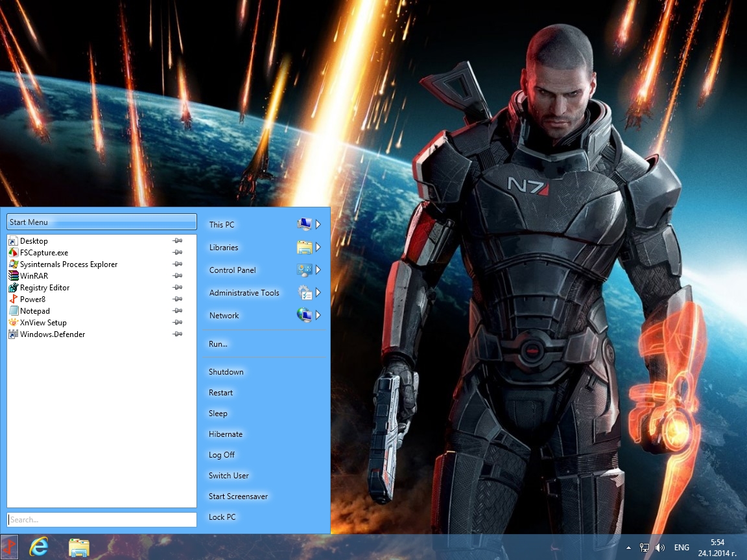
Task: Click the Administrative Tools gear icon
Action: (304, 292)
